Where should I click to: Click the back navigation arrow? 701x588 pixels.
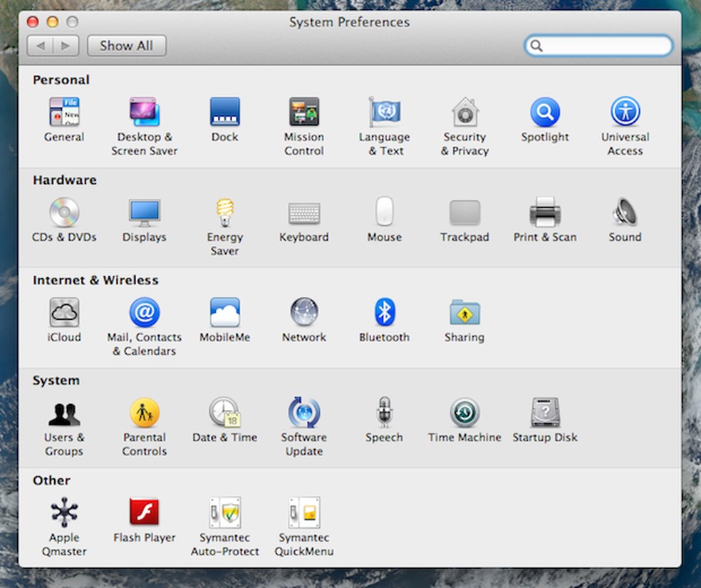coord(41,46)
